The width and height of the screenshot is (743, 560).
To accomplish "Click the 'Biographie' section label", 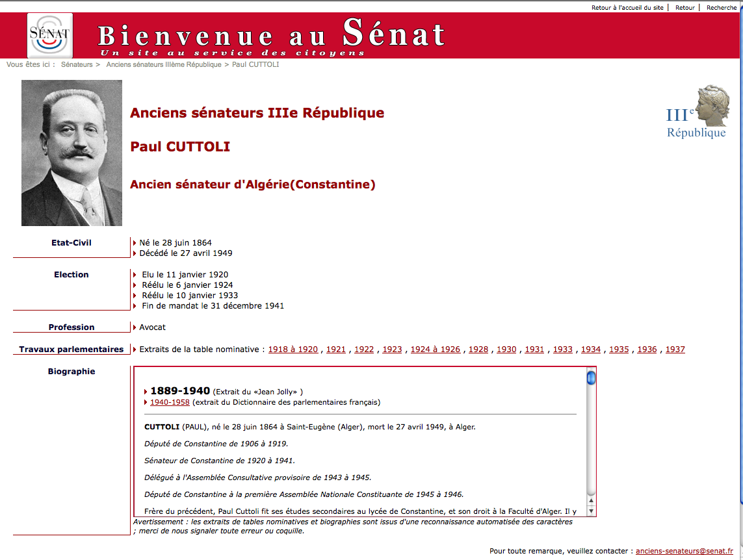I will pos(72,372).
